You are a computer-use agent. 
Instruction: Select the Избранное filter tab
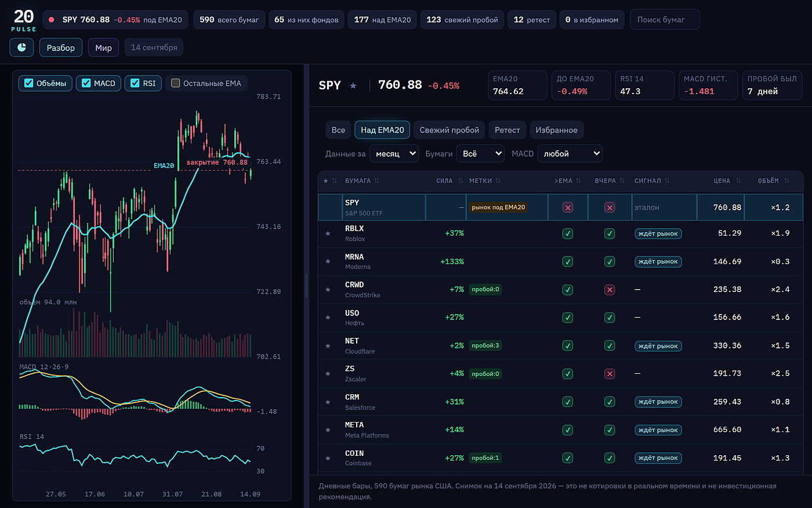coord(557,130)
